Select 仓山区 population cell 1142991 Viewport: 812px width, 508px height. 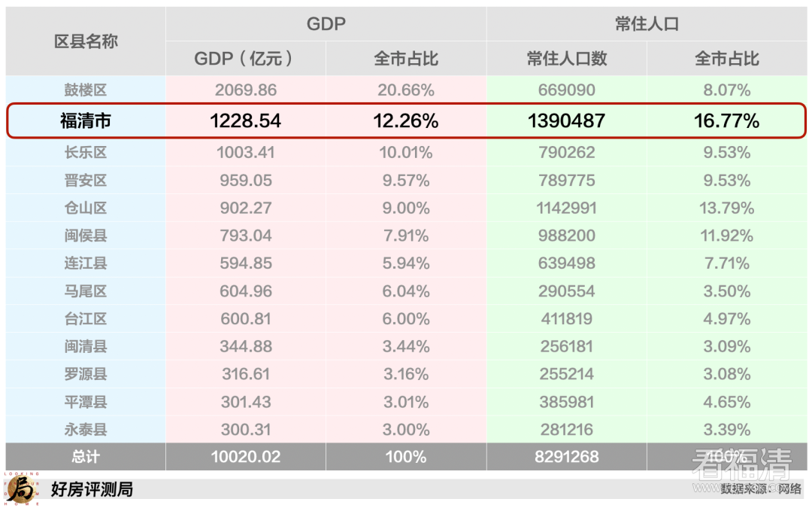point(567,208)
